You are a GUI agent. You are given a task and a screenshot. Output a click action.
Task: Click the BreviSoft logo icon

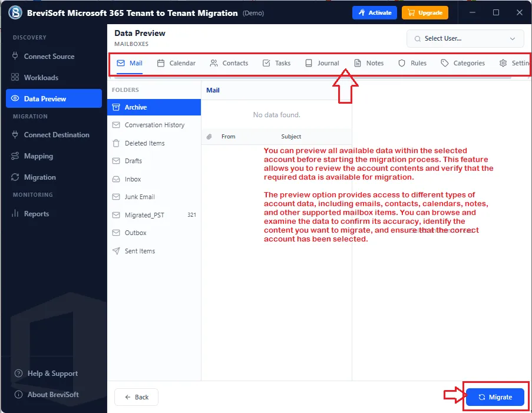coord(15,12)
